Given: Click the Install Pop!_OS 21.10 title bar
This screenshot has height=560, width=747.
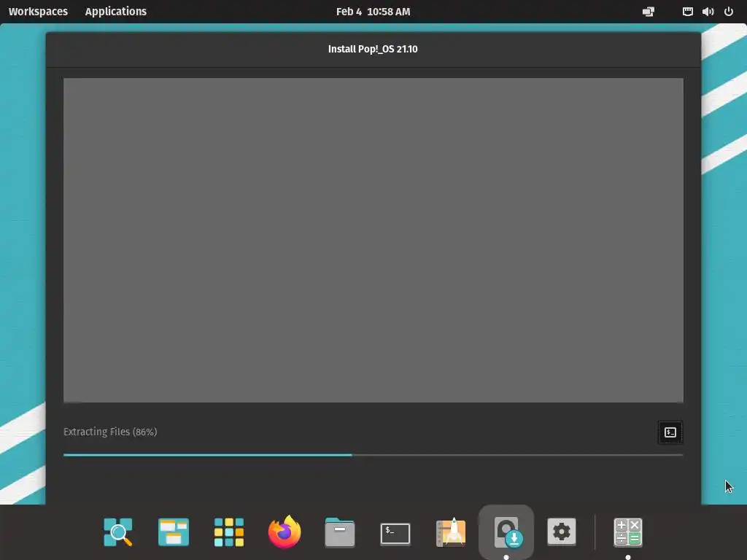Looking at the screenshot, I should point(373,49).
